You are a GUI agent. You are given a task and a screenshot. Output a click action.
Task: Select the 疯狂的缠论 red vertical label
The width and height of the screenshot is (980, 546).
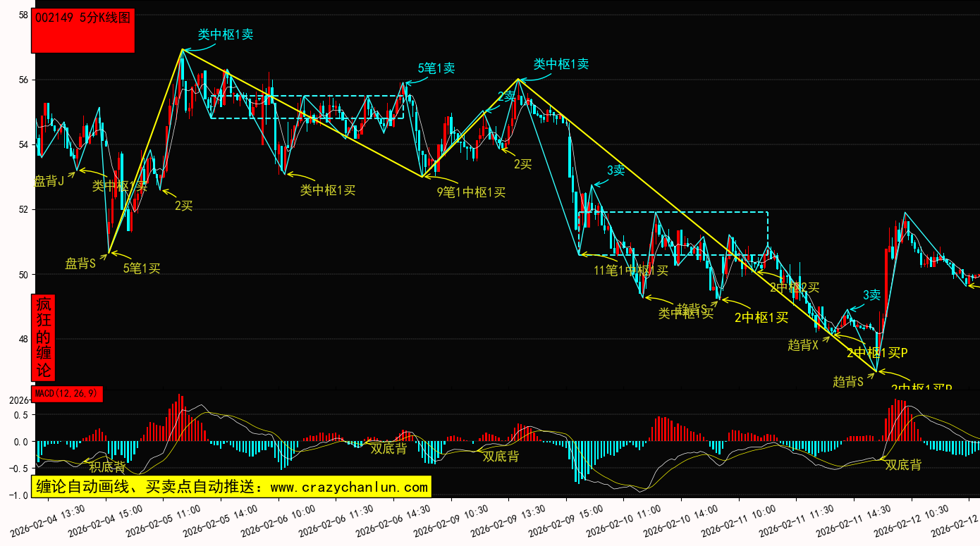pos(44,337)
